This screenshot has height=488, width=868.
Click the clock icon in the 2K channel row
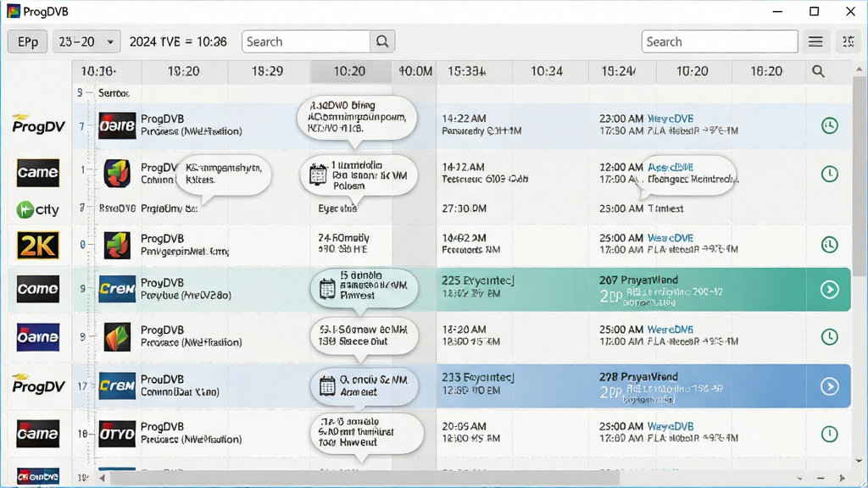[829, 245]
